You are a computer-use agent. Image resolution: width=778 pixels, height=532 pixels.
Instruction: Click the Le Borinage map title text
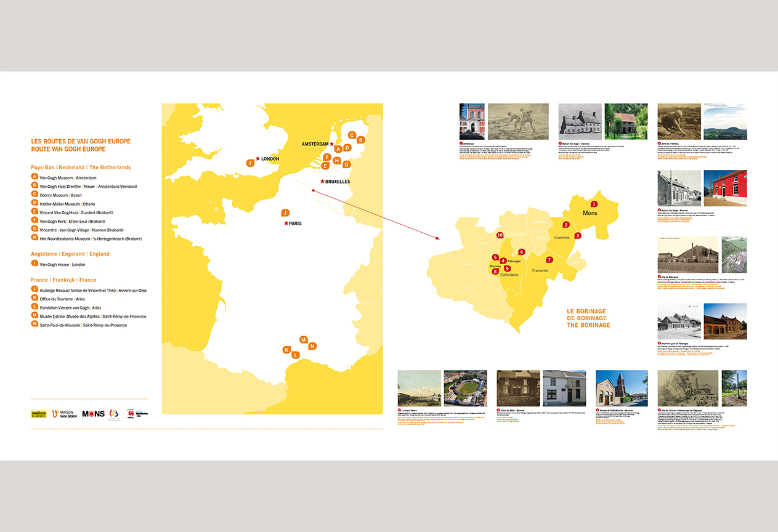click(x=588, y=318)
